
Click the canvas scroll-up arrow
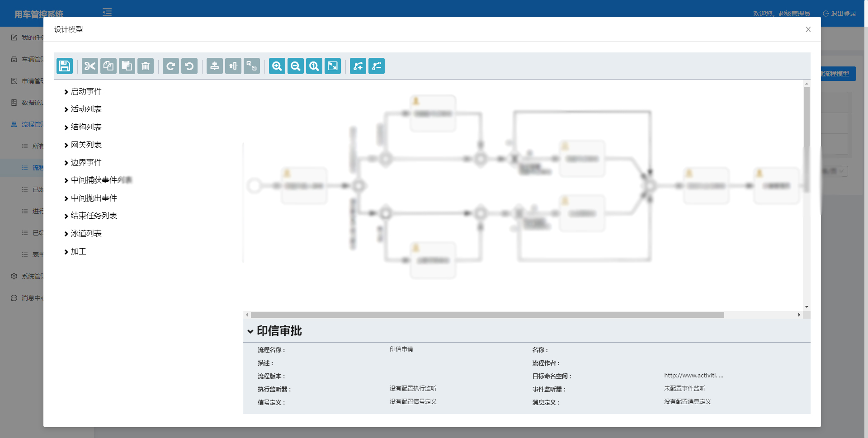tap(807, 84)
